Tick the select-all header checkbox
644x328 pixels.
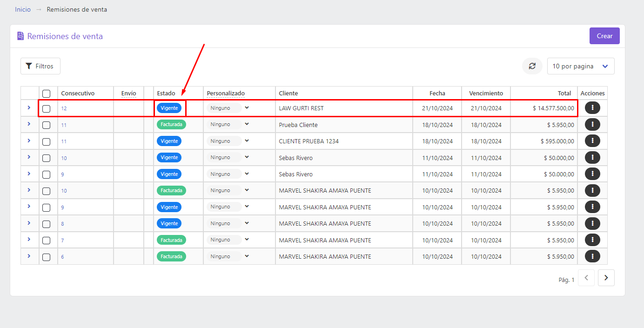pos(46,94)
